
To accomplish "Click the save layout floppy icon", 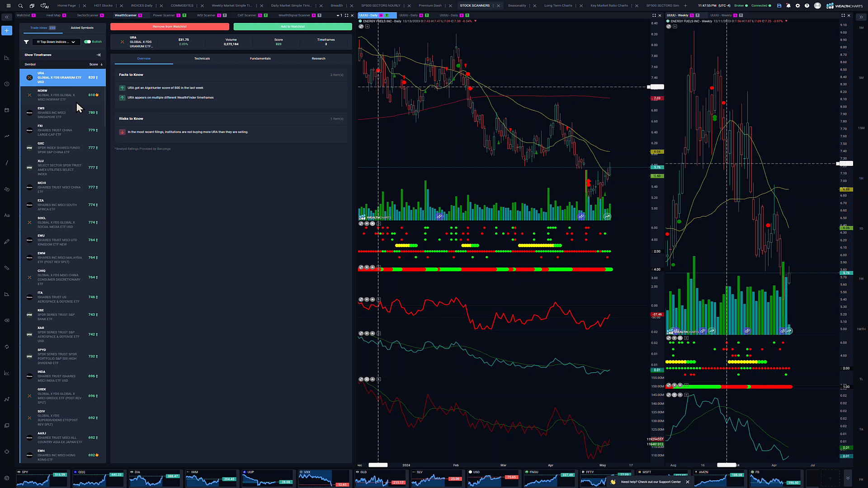I will tap(779, 6).
